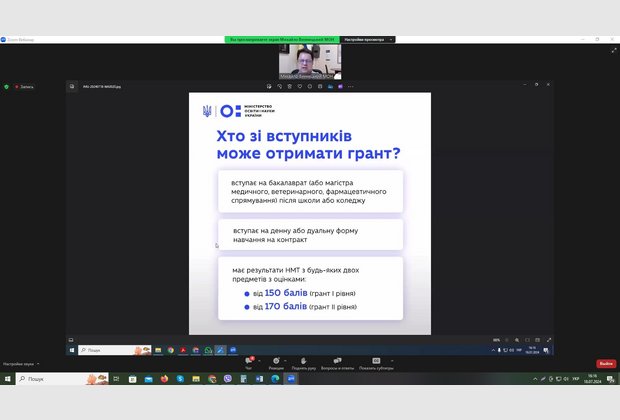This screenshot has width=620, height=420.
Task: Click the grant eligibility slide image
Action: [x=310, y=213]
